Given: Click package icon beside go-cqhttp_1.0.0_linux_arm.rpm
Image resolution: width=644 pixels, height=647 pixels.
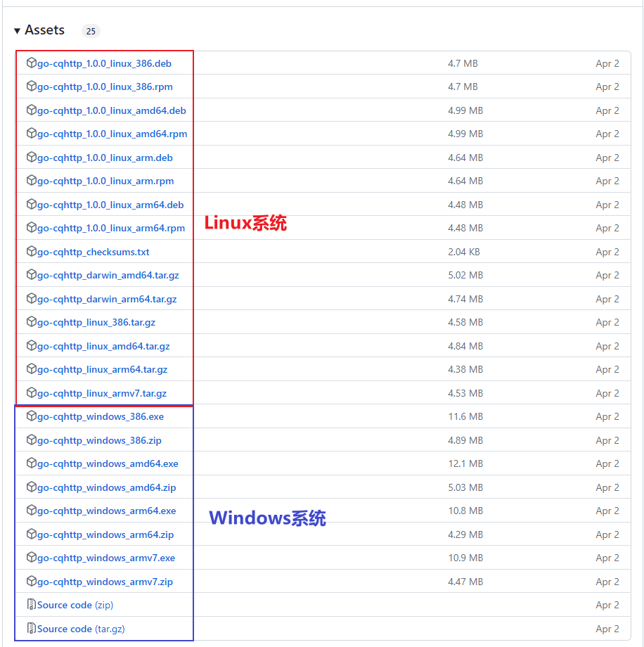Looking at the screenshot, I should tap(32, 180).
